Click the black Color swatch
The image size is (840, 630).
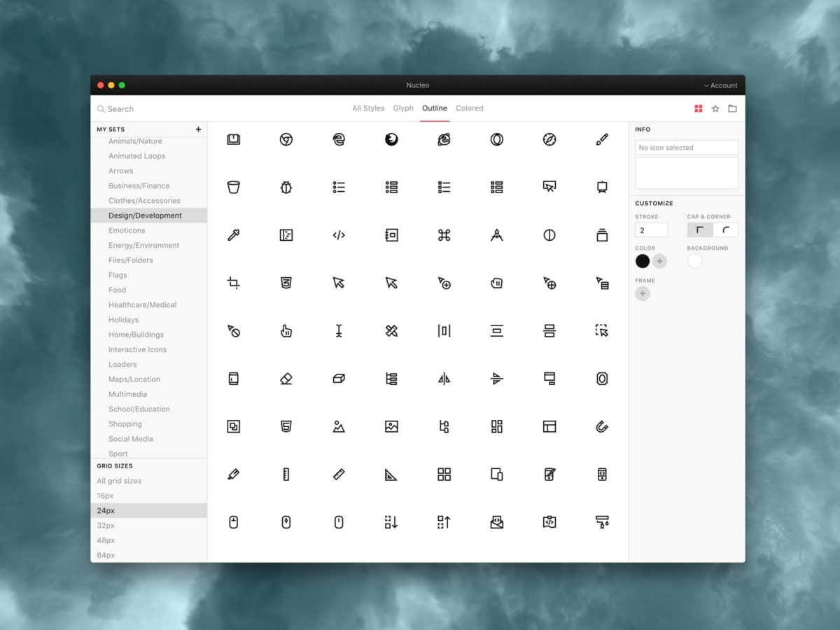(x=643, y=260)
